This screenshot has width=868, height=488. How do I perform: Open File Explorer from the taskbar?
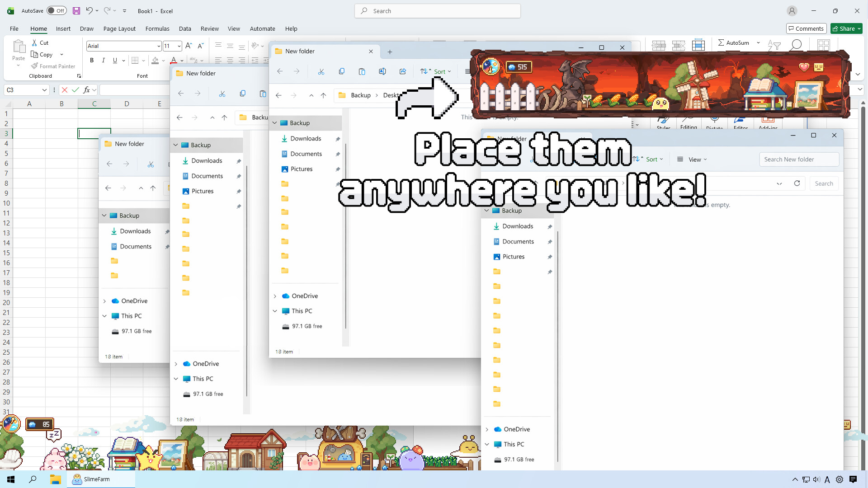[x=55, y=479]
